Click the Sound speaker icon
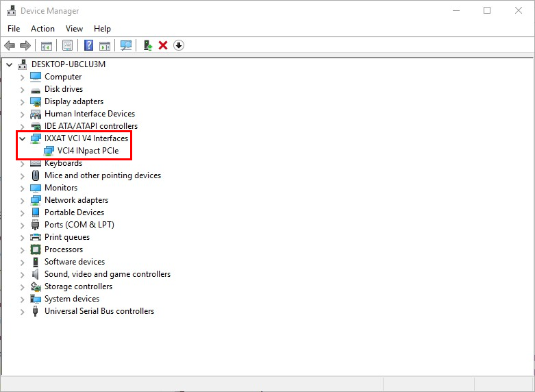This screenshot has height=392, width=535. click(x=35, y=274)
